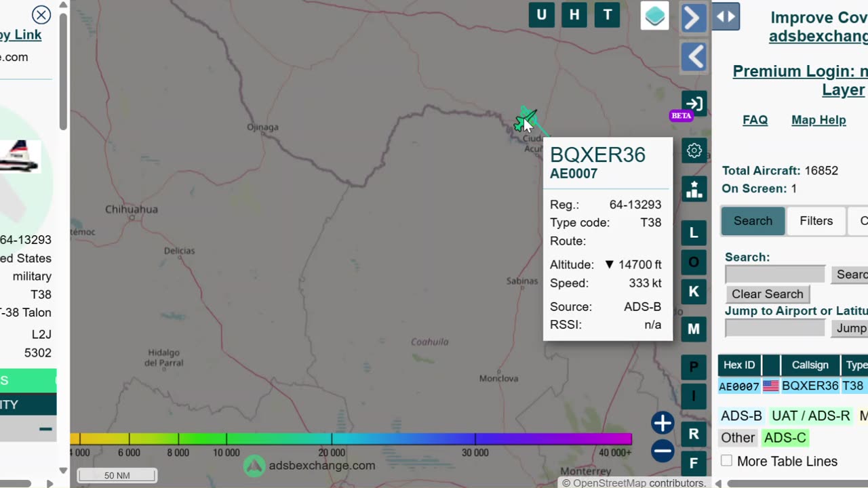Click the UAT / ADS-R legend label
868x488 pixels.
(810, 416)
